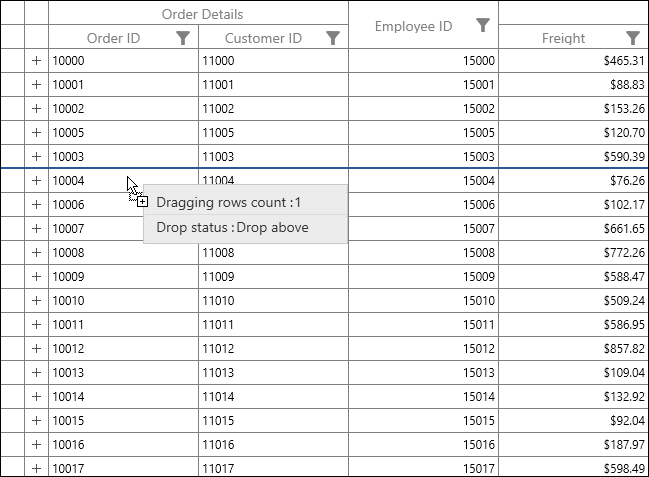This screenshot has width=649, height=477.
Task: Click the Employee ID filter funnel
Action: click(x=483, y=25)
